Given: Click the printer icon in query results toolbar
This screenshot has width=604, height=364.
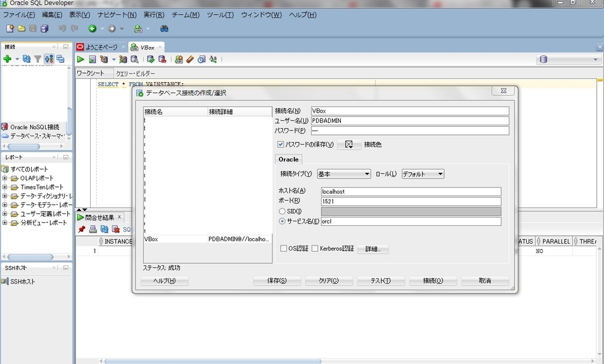Looking at the screenshot, I should [93, 229].
